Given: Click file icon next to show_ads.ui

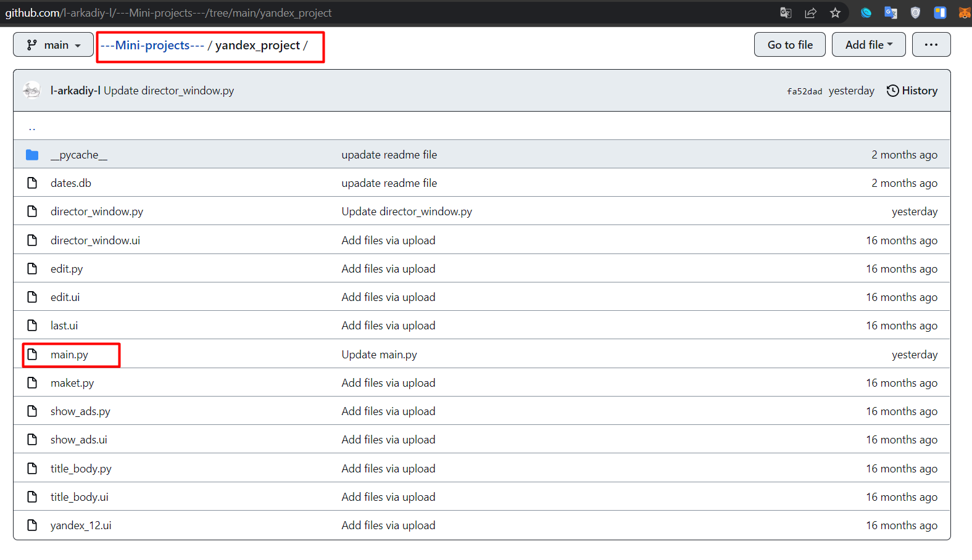Looking at the screenshot, I should click(x=32, y=440).
